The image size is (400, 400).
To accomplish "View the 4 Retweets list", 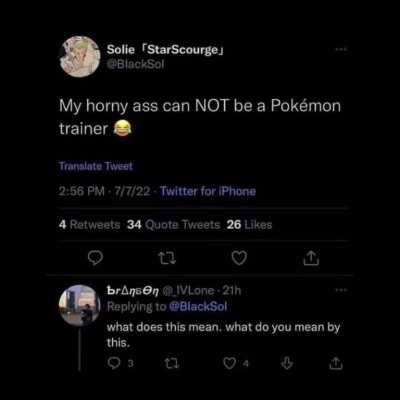I will (89, 225).
